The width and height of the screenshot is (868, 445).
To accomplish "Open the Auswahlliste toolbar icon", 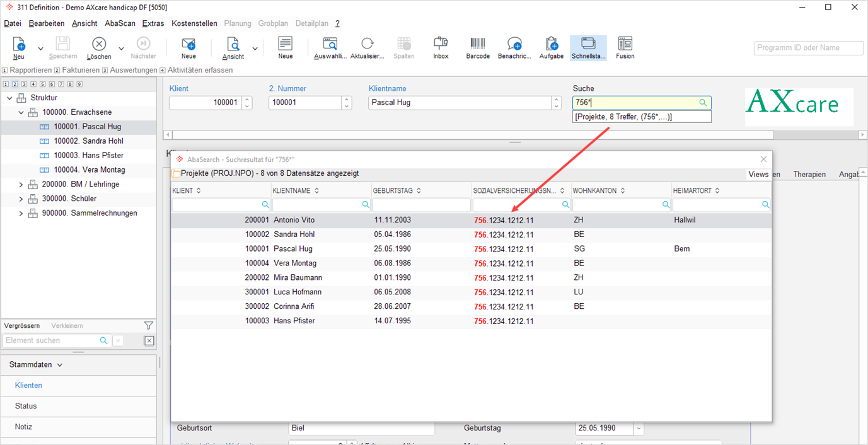I will pyautogui.click(x=330, y=44).
